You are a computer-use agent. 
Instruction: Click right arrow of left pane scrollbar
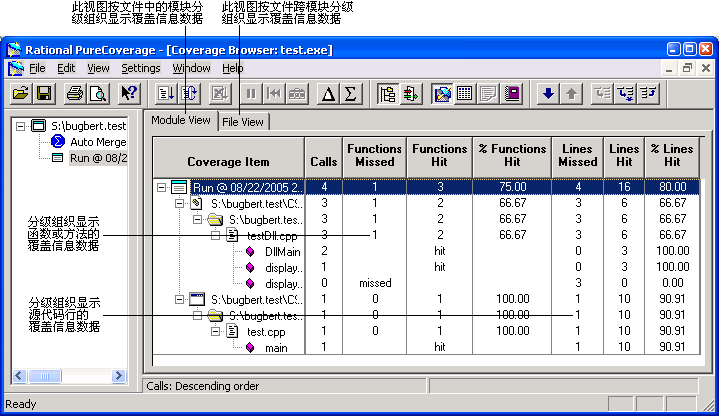[x=118, y=376]
